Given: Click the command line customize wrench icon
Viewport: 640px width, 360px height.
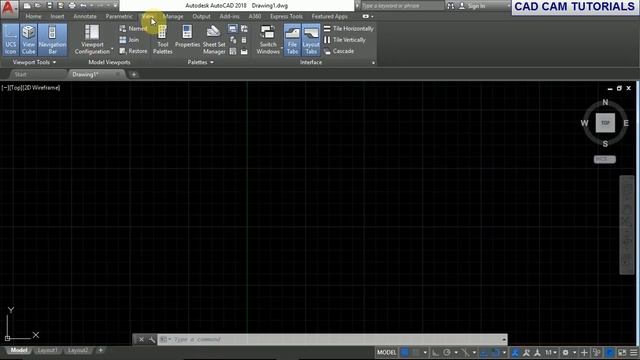Looking at the screenshot, I should pos(151,340).
